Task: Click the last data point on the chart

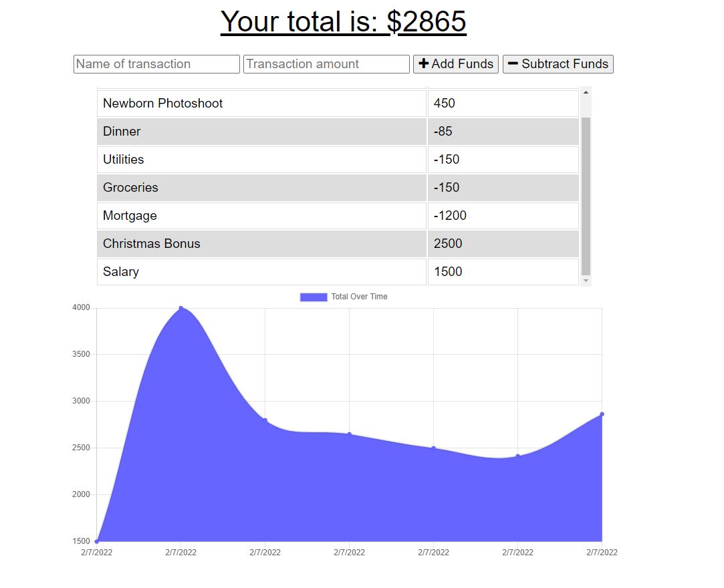Action: pos(601,414)
